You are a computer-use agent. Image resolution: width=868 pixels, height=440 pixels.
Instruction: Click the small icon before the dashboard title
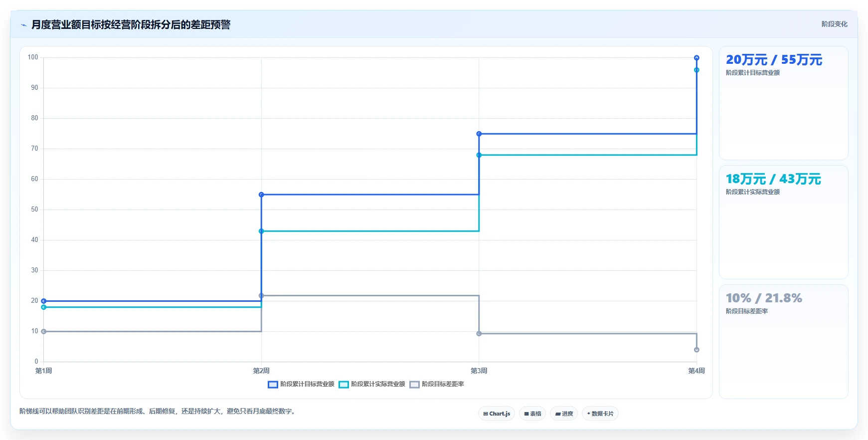(x=23, y=25)
